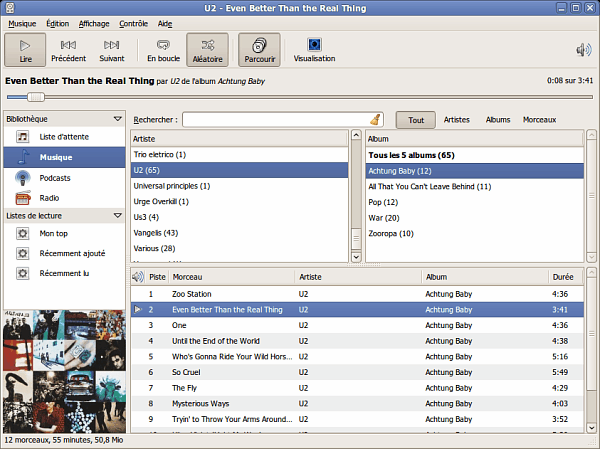Select track Mysterious Ways
This screenshot has height=449, width=600.
click(357, 404)
